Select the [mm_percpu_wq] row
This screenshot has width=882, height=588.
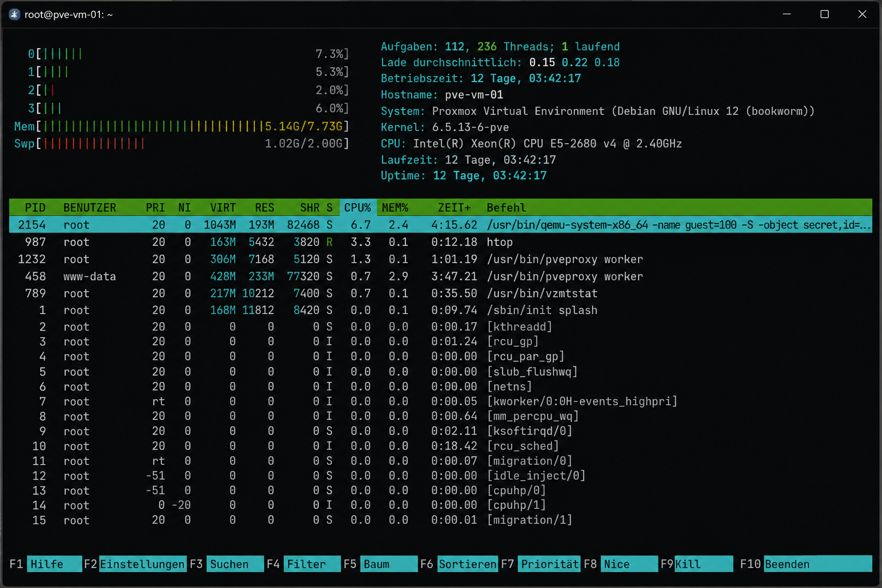[440, 416]
